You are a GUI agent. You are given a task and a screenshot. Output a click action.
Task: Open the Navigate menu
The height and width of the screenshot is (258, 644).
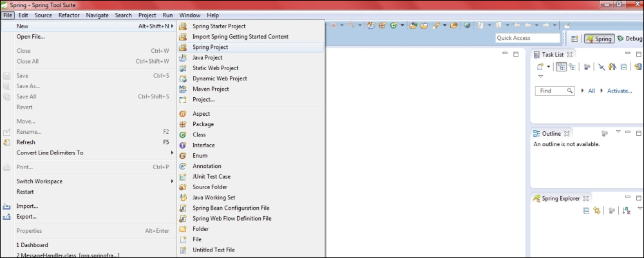point(97,15)
